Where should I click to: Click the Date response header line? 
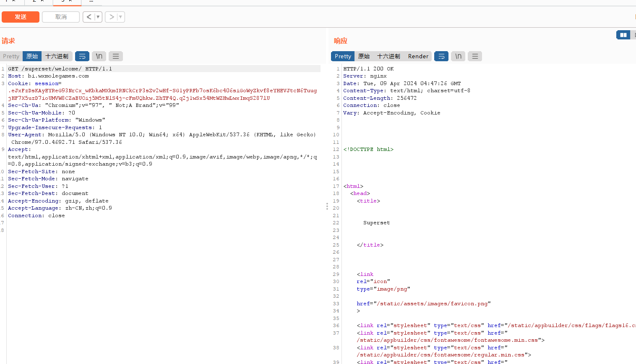(x=402, y=83)
